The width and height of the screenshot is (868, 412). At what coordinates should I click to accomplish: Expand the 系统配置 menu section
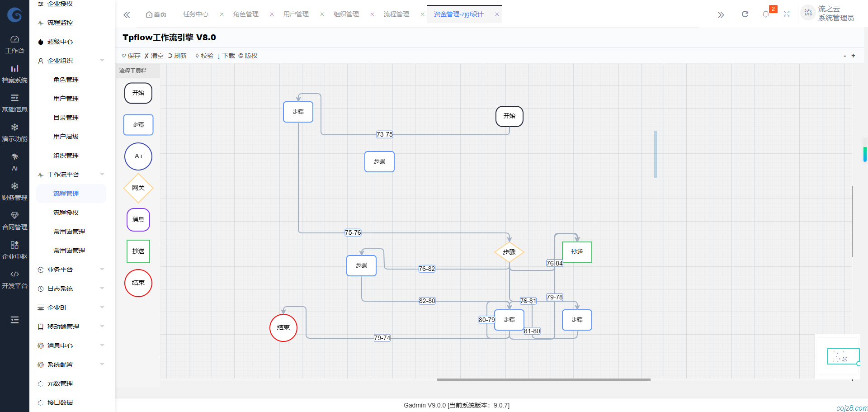[102, 364]
